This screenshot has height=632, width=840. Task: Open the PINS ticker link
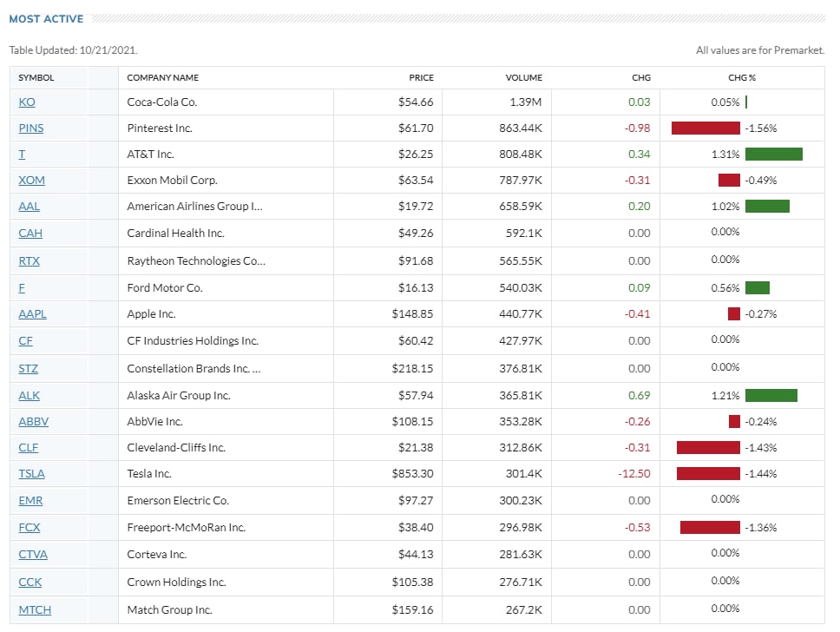click(x=31, y=128)
